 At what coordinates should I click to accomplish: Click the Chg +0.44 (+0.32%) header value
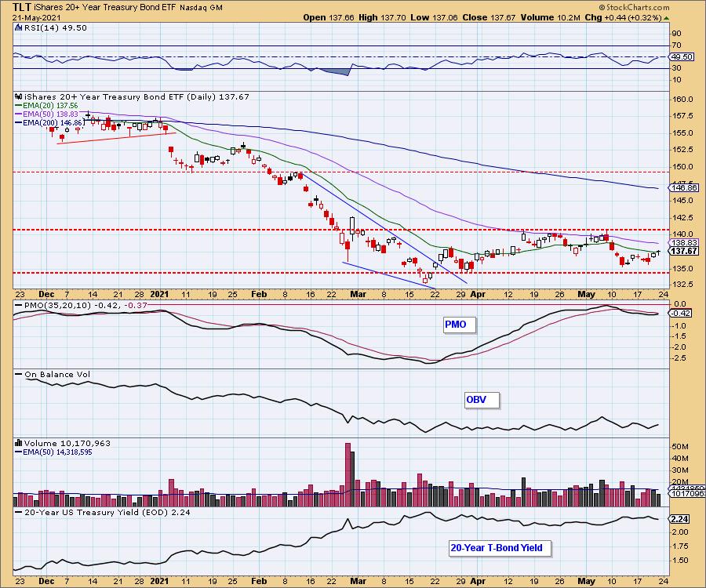coord(623,17)
